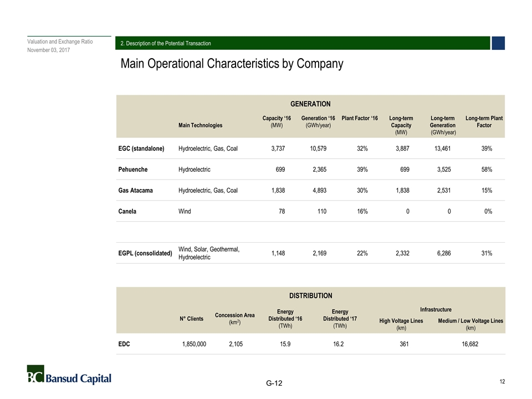The width and height of the screenshot is (532, 399).
Task: Click the blue square in header bar
Action: [498, 43]
